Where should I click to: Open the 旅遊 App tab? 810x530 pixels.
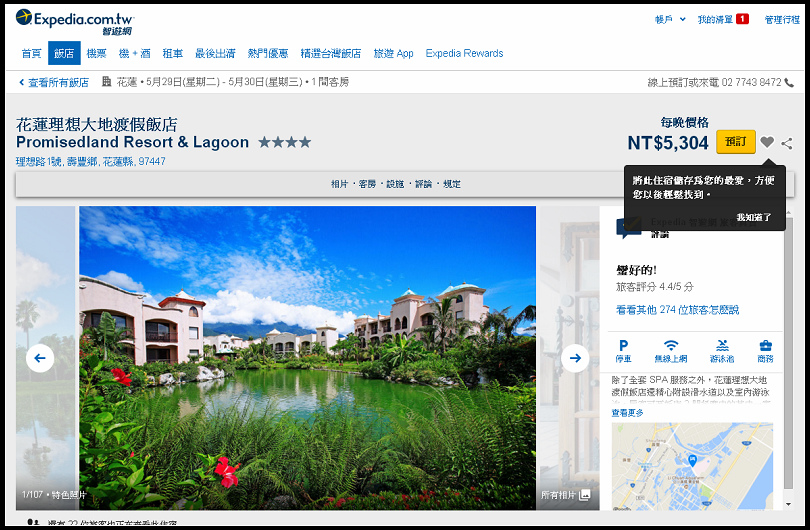pyautogui.click(x=393, y=53)
